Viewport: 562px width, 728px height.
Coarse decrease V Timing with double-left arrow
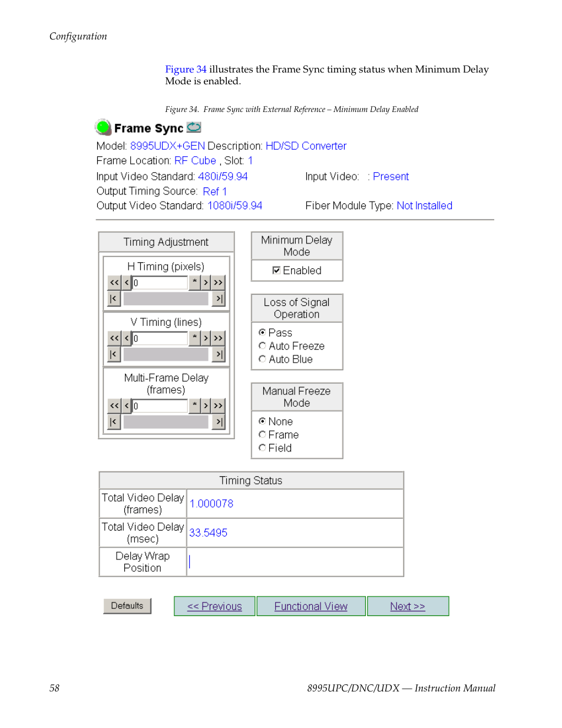[x=114, y=338]
